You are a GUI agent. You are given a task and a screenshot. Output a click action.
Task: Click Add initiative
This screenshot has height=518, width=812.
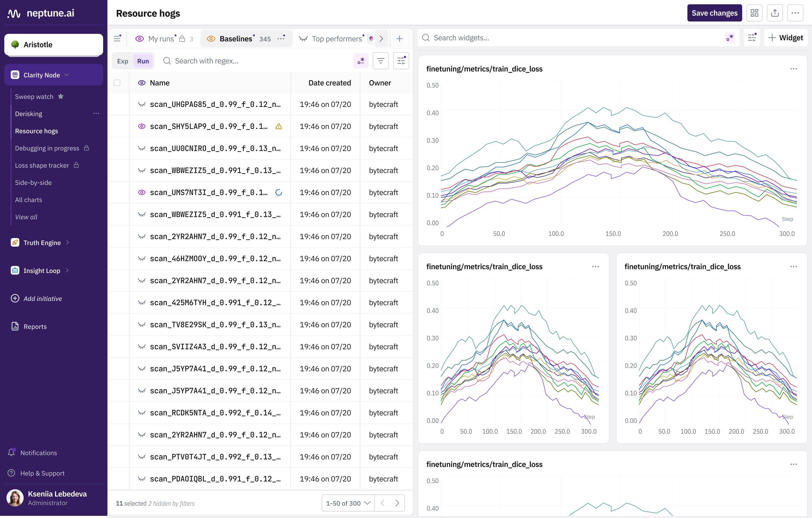[37, 298]
